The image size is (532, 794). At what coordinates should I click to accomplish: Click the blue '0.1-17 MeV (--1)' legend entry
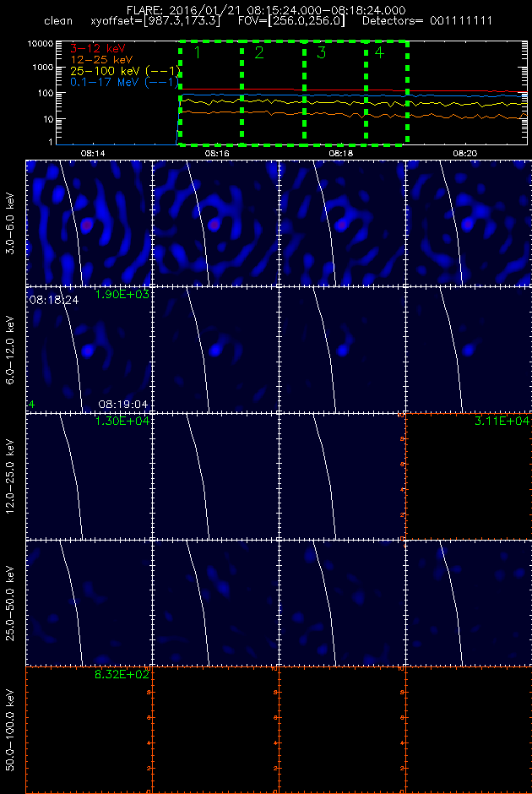[x=125, y=83]
